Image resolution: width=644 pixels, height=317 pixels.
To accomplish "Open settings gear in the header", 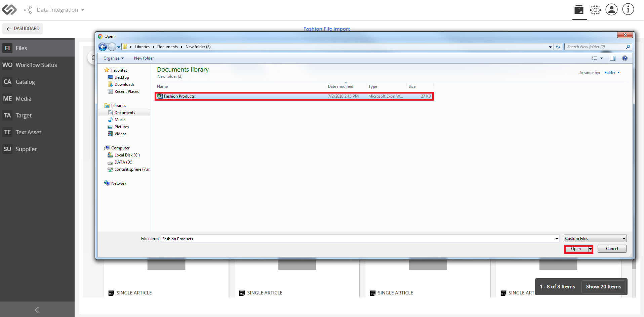I will coord(595,10).
